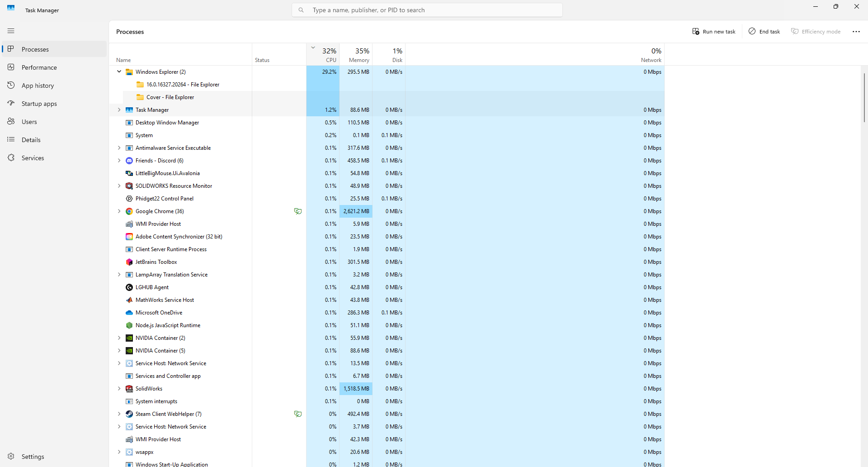This screenshot has width=868, height=467.
Task: Click the End task button
Action: click(764, 31)
